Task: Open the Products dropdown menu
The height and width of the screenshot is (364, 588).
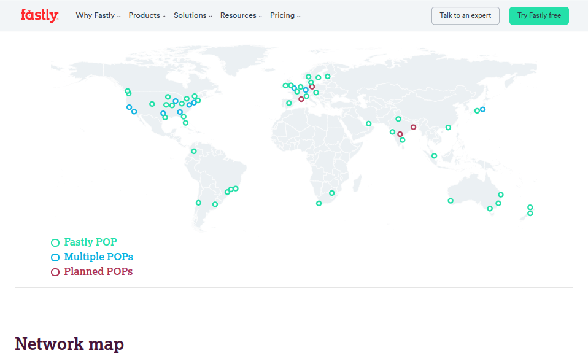Action: 147,15
